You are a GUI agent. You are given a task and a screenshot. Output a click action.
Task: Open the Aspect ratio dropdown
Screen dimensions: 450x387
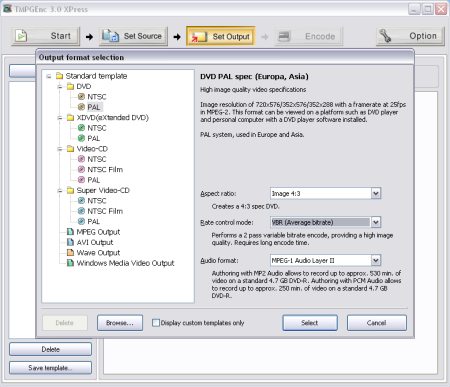point(376,193)
